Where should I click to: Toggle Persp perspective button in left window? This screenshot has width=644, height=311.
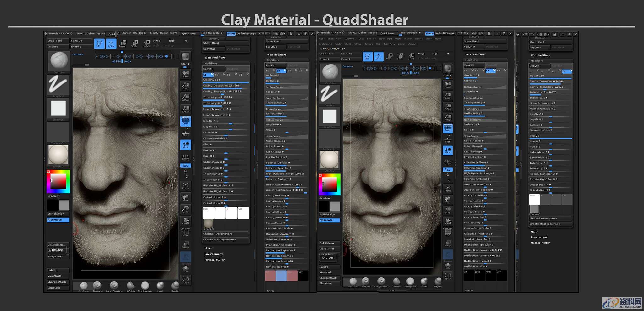click(x=186, y=121)
